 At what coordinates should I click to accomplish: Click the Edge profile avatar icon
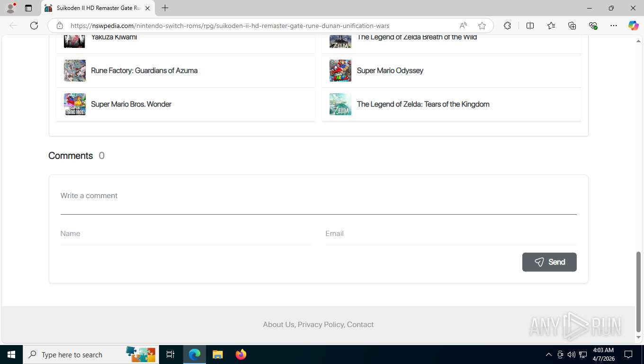tap(10, 8)
